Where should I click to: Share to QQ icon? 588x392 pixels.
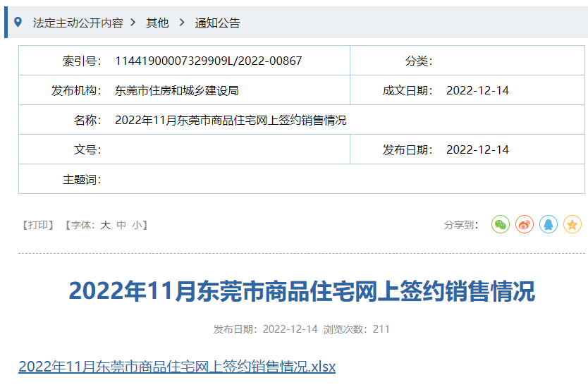549,224
